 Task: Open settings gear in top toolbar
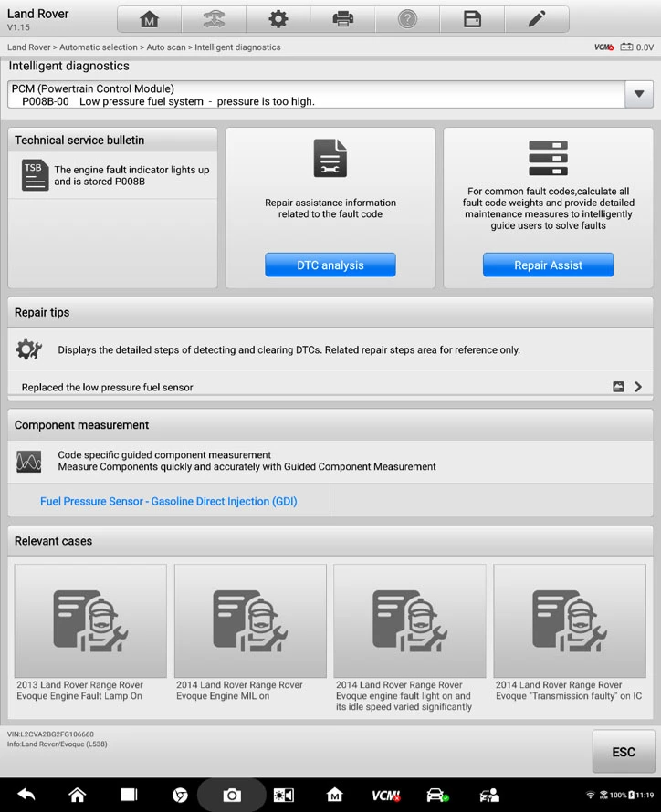(278, 20)
